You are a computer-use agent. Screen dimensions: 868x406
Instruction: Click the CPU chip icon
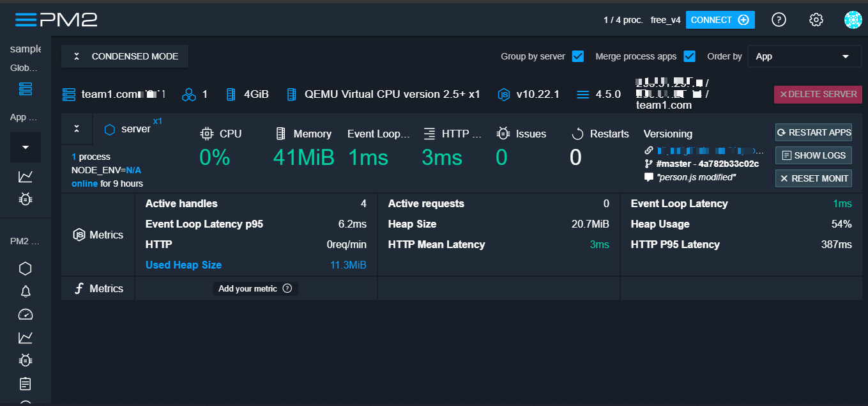click(x=206, y=134)
